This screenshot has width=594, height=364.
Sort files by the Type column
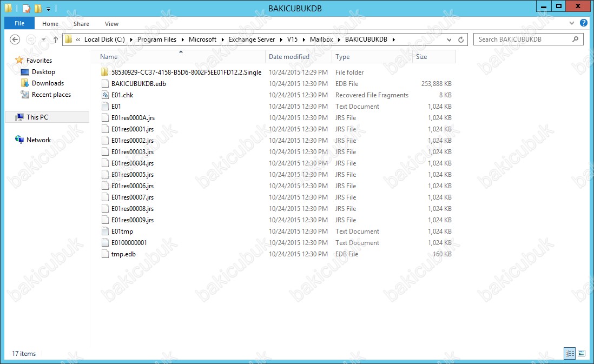coord(372,57)
